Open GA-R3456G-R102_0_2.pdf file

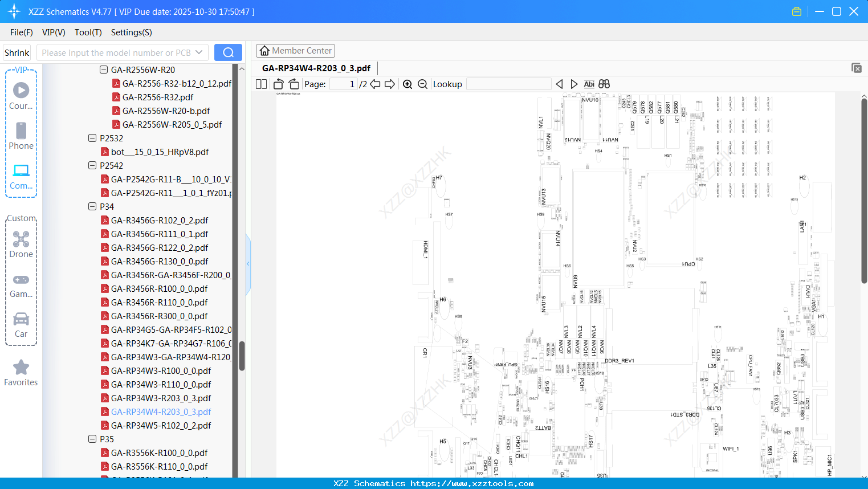(x=160, y=220)
